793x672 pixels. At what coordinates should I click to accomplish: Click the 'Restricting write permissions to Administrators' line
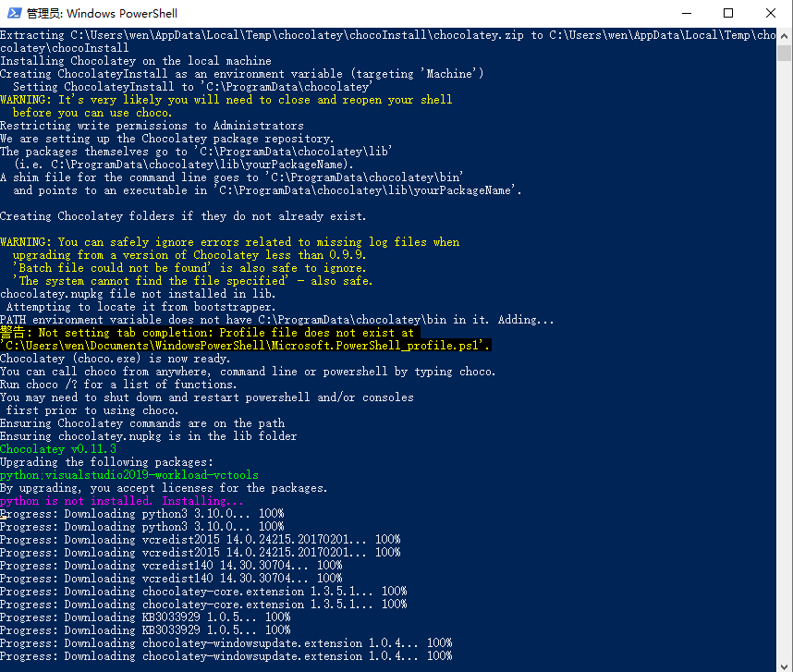tap(152, 126)
